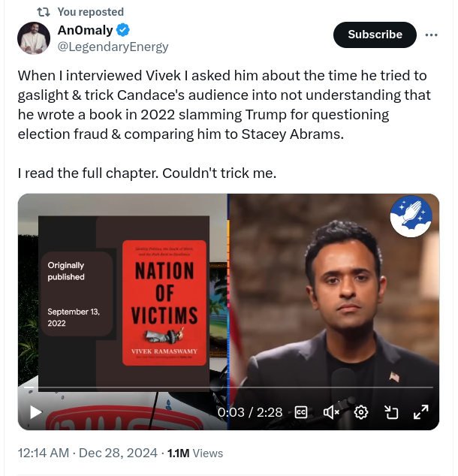Open An0maly's profile picture
Image resolution: width=458 pixels, height=476 pixels.
pos(35,38)
